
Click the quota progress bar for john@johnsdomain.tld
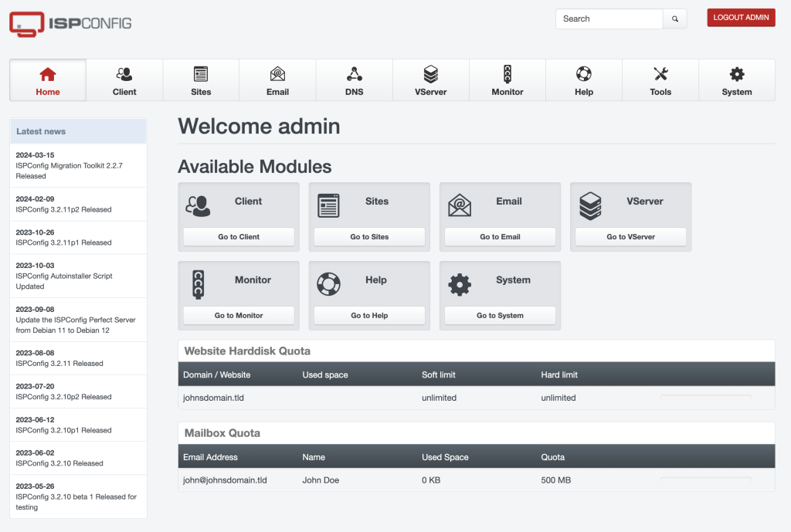[x=705, y=479]
